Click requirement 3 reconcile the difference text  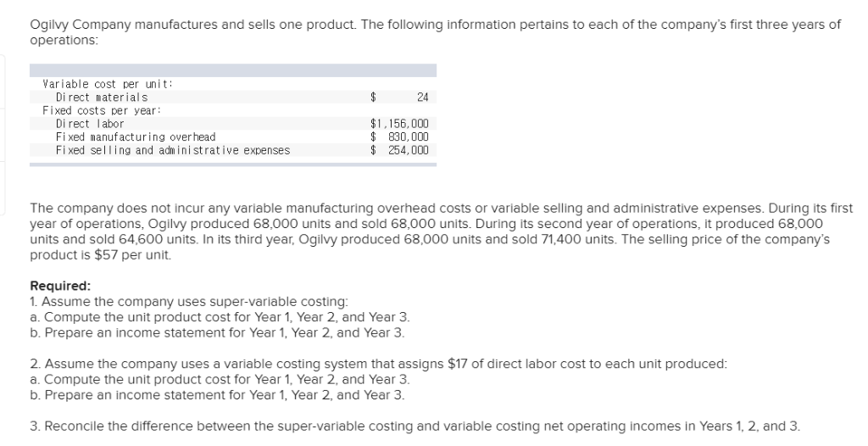click(415, 426)
